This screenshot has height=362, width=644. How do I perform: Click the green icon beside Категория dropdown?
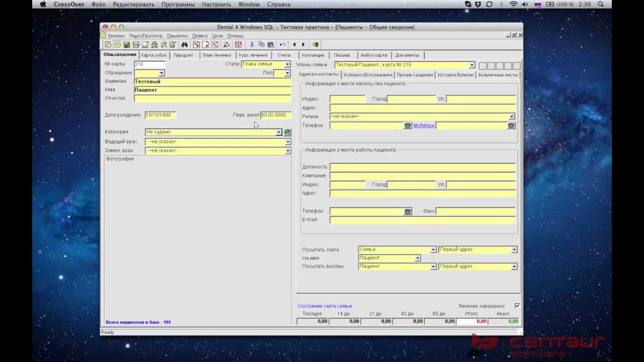[287, 132]
